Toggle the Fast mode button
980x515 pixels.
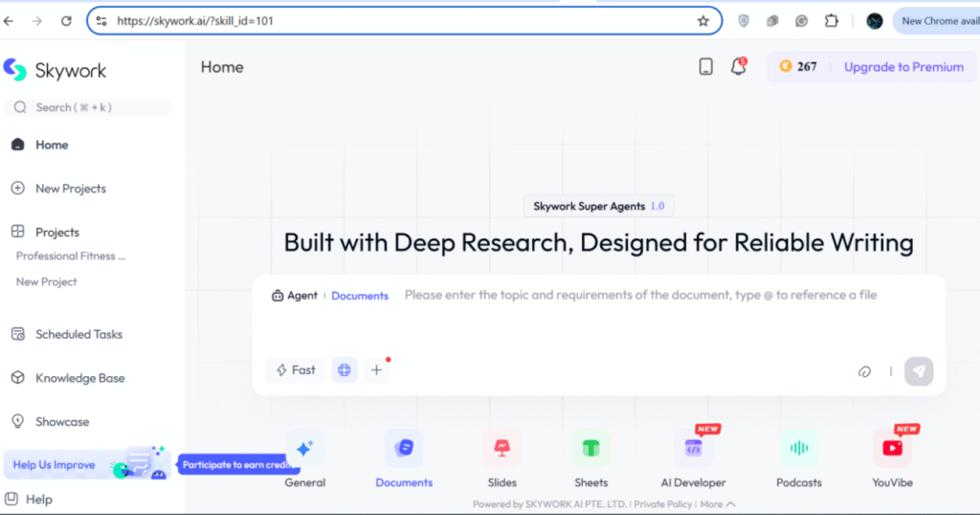pyautogui.click(x=296, y=370)
